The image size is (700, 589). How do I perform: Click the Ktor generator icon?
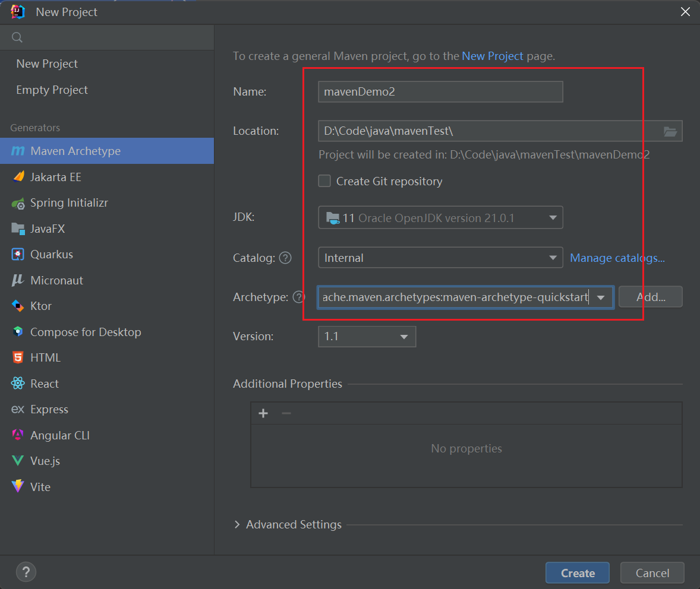[18, 306]
